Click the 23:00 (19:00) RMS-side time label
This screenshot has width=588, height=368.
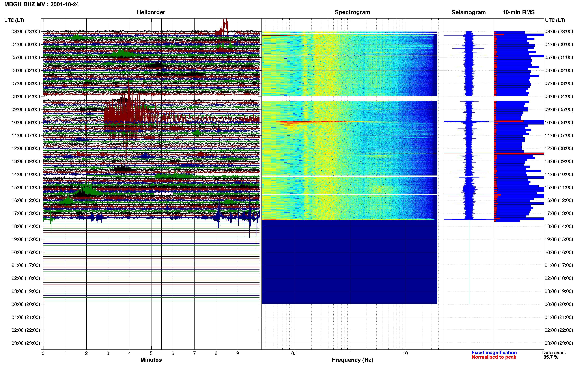click(x=559, y=291)
